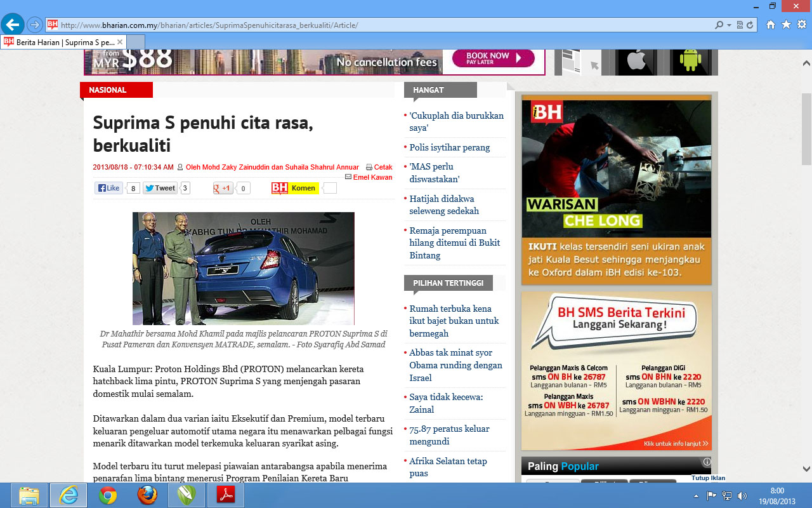
Task: Open "'MAS perlu diswastakan'" headline
Action: coord(435,173)
